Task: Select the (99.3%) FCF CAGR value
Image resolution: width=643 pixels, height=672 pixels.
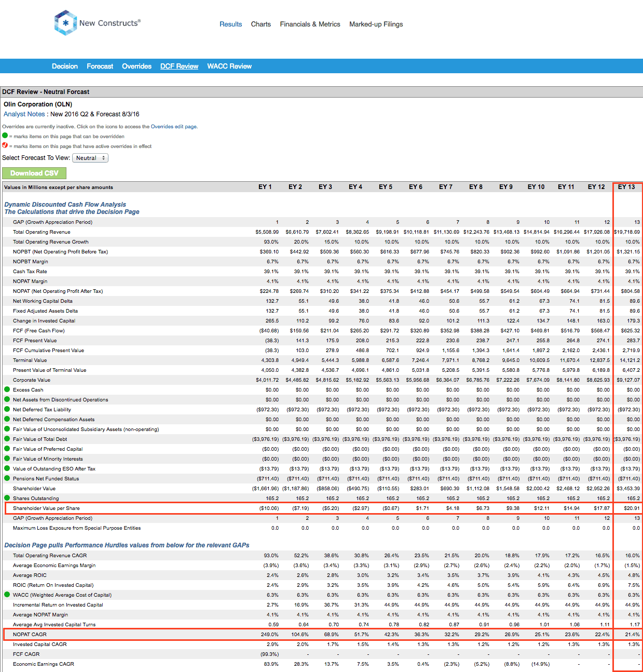Action: pyautogui.click(x=269, y=654)
